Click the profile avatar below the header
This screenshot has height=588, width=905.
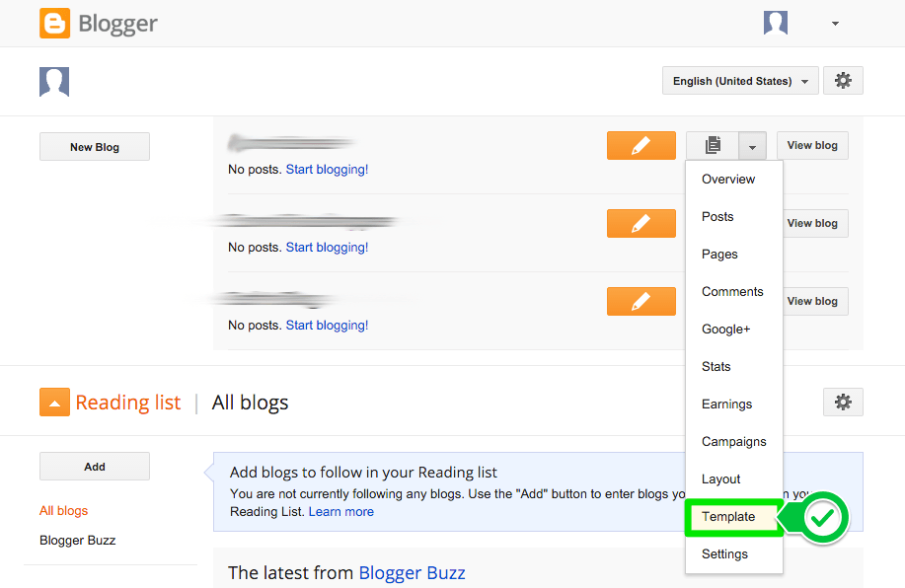coord(53,81)
